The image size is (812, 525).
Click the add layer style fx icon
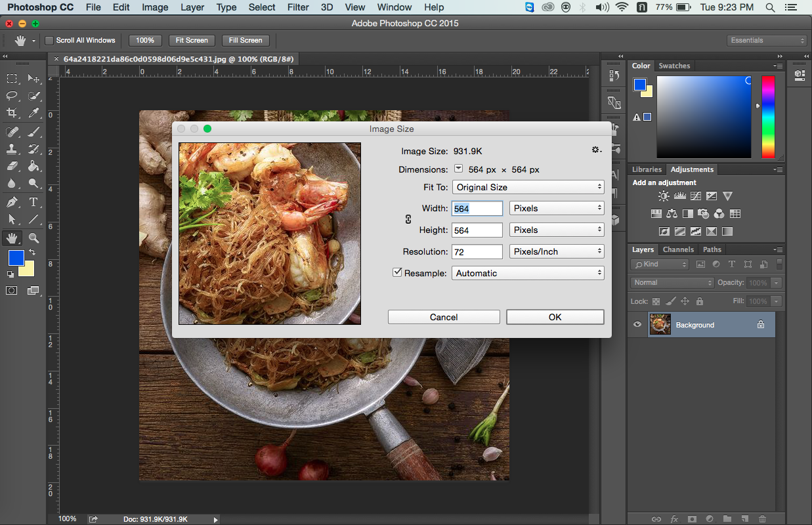674,518
